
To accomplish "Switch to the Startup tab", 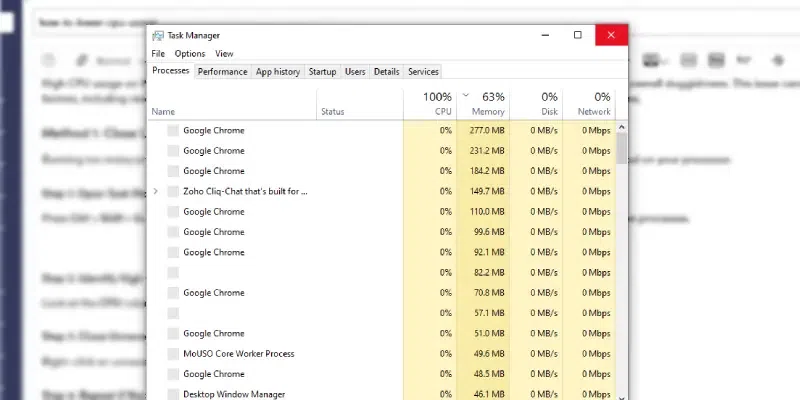I will tap(322, 72).
